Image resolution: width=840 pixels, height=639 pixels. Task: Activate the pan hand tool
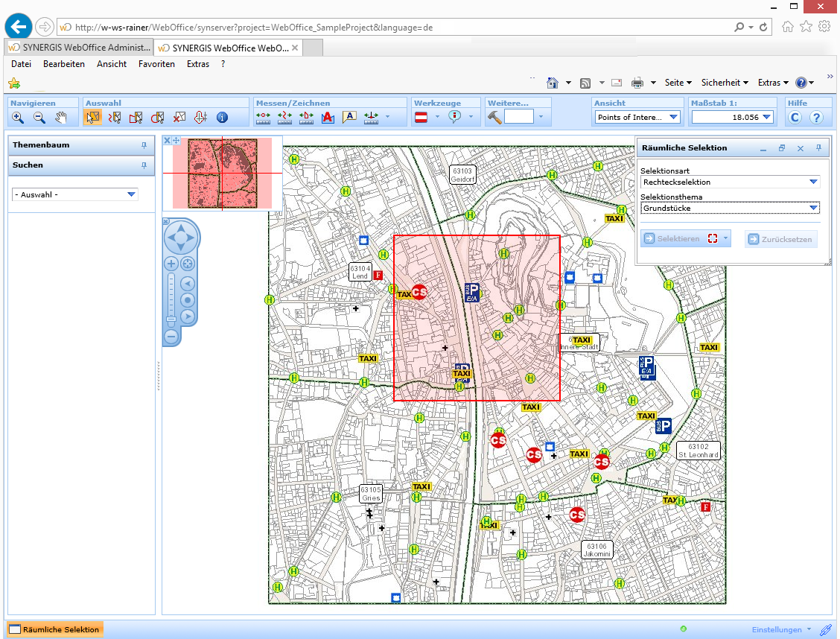pos(61,118)
